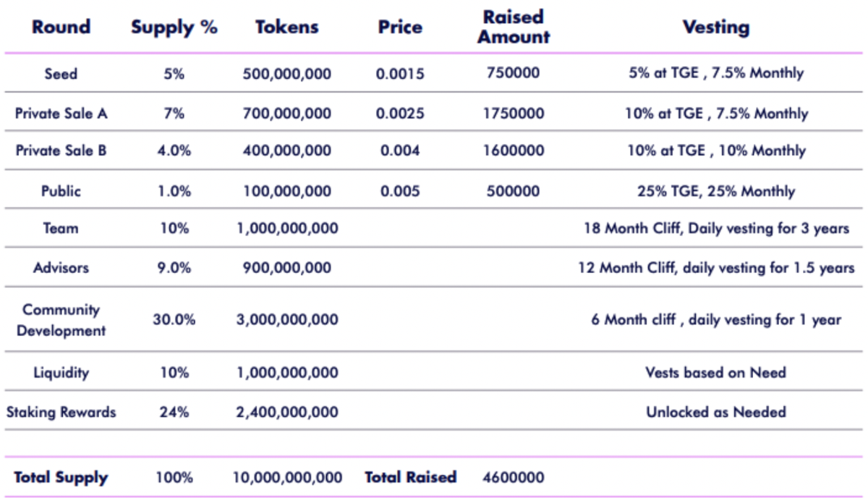
Task: Click the Staking Rewards tokens value 2,400,000,000
Action: pyautogui.click(x=287, y=413)
